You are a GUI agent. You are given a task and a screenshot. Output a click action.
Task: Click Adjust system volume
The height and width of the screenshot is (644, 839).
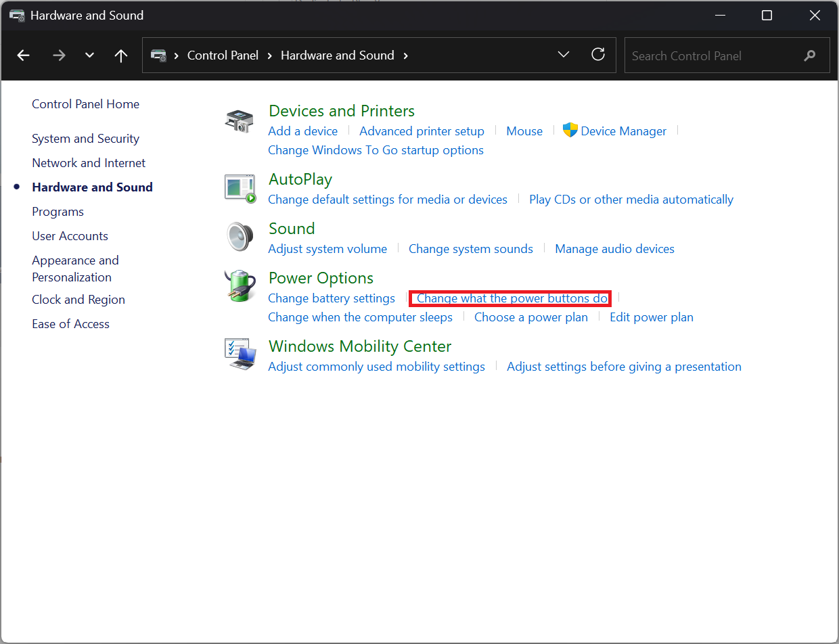tap(327, 249)
